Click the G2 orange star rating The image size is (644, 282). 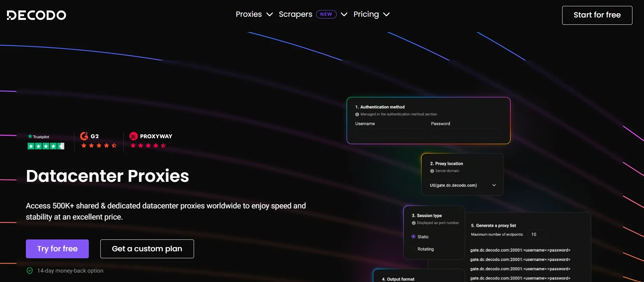[99, 146]
